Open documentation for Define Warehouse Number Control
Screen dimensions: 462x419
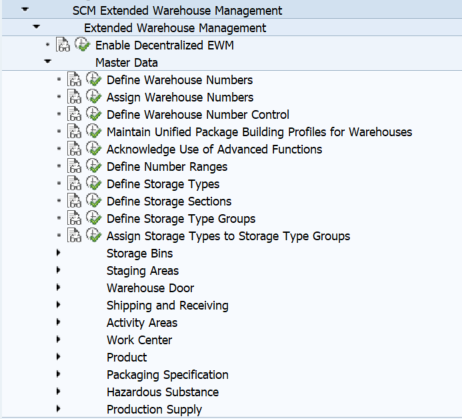[x=74, y=114]
